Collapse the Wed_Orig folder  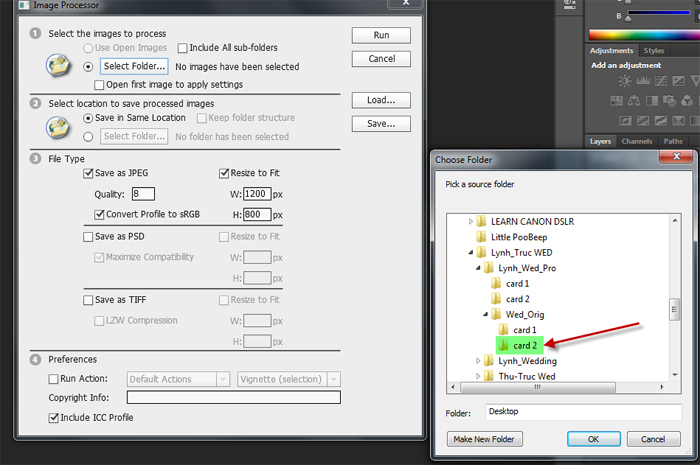coord(486,314)
